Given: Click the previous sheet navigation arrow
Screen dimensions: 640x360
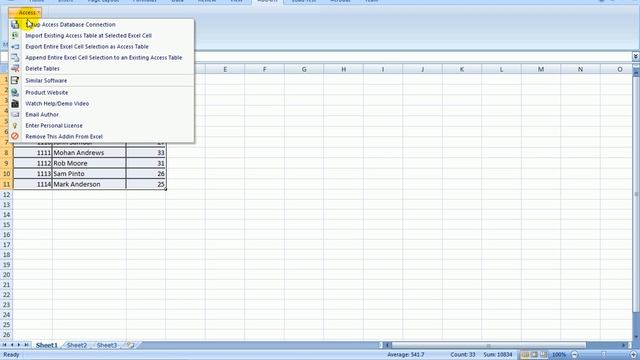Looking at the screenshot, I should 12,345.
